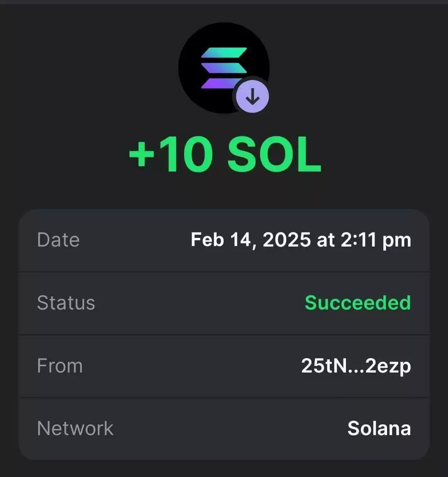Click the Solana token logo icon
448x477 pixels.
tap(224, 68)
